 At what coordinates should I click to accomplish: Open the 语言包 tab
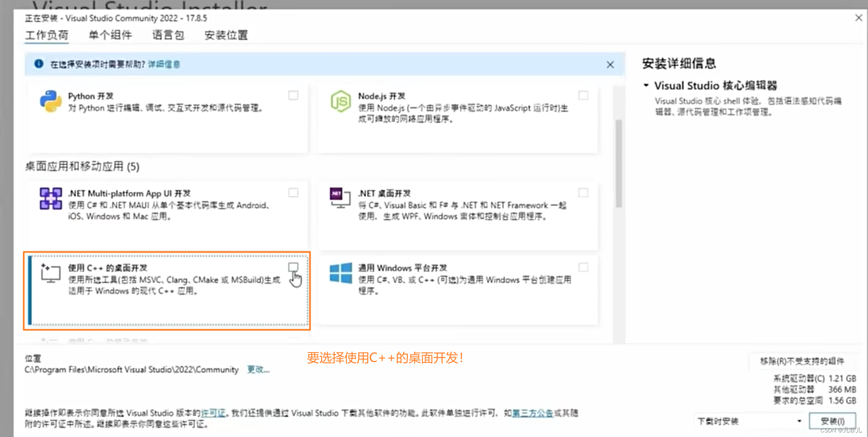[x=168, y=35]
